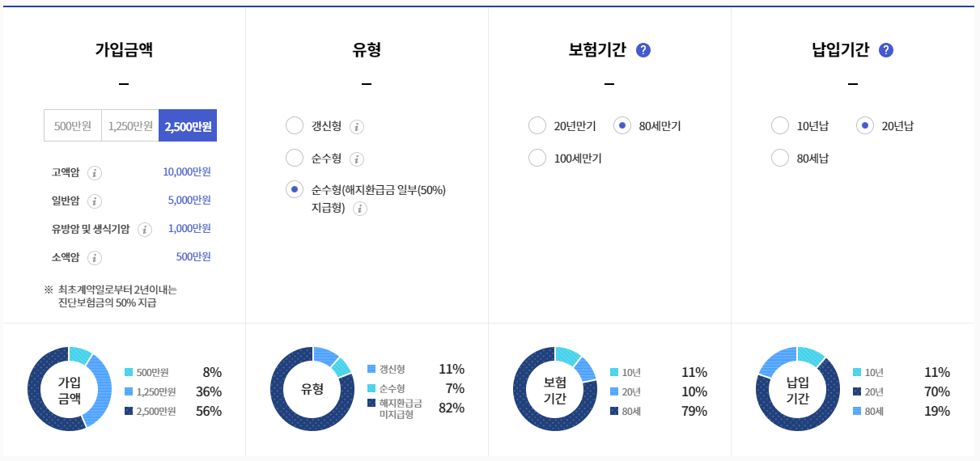This screenshot has width=980, height=461.
Task: Click info icon beside 순수형 option
Action: pos(357,159)
